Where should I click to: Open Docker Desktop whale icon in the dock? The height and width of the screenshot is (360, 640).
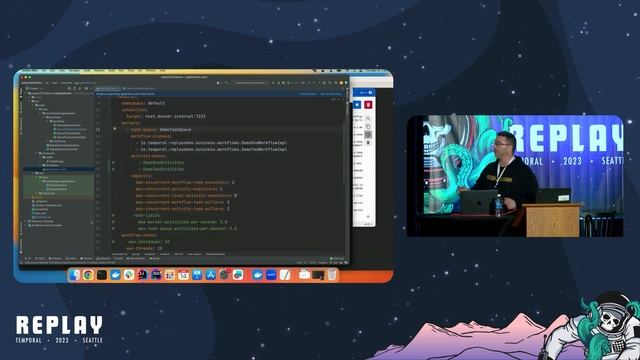coord(258,275)
